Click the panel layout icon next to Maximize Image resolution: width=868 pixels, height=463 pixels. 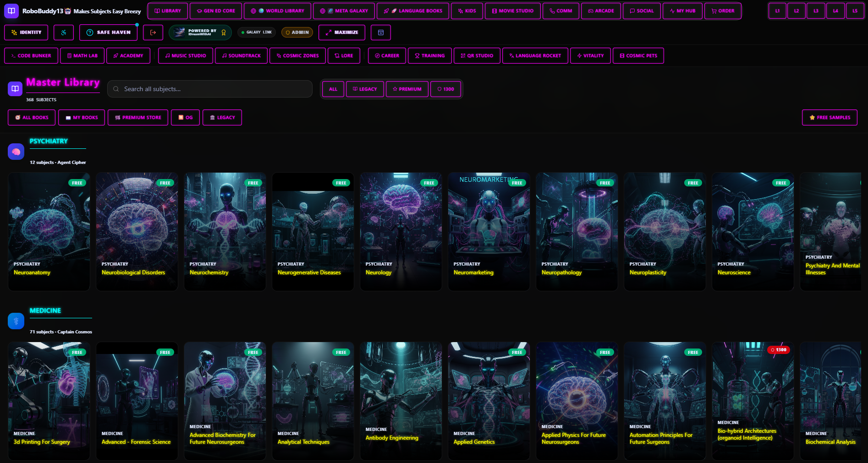point(381,33)
